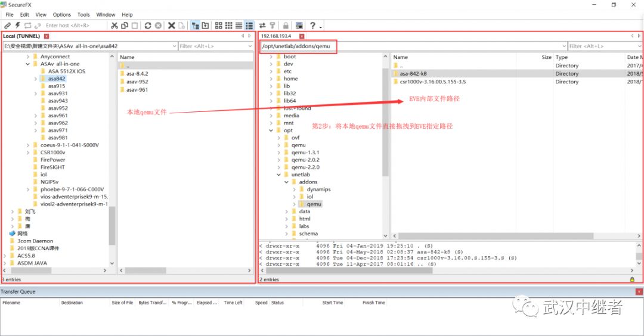Switch to details view mode
This screenshot has height=336, width=644.
click(249, 26)
